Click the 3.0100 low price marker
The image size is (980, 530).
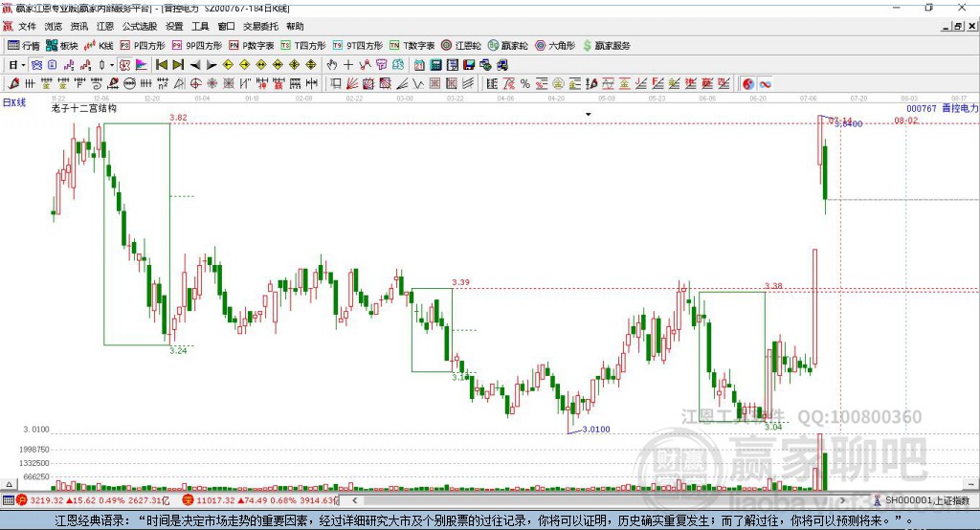[x=595, y=430]
